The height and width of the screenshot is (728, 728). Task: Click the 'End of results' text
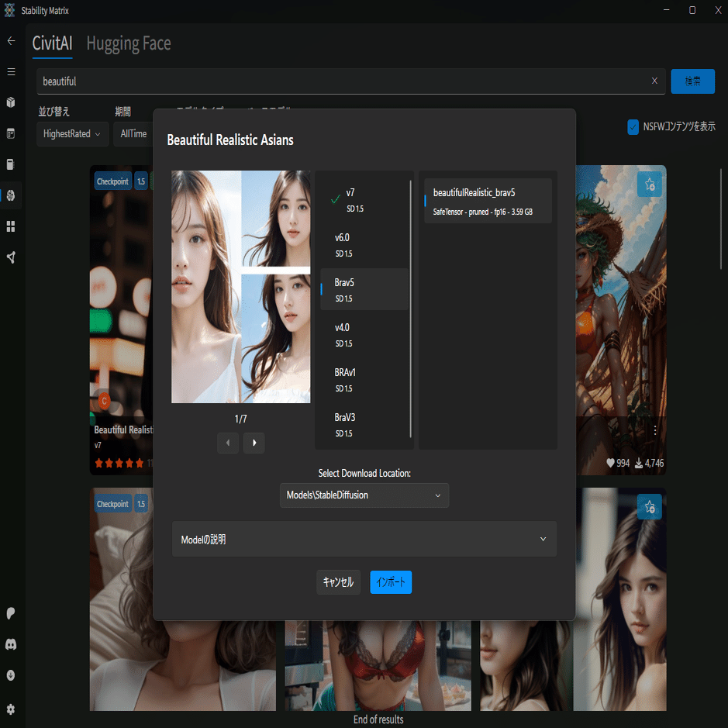pos(378,719)
